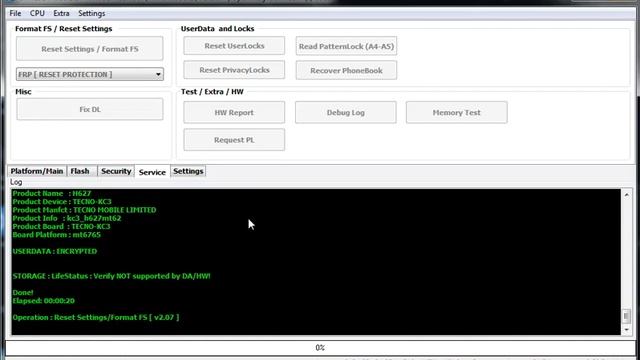This screenshot has width=640, height=360.
Task: Click 'Product Info : kc3_h627mt62' log line
Action: pos(67,218)
